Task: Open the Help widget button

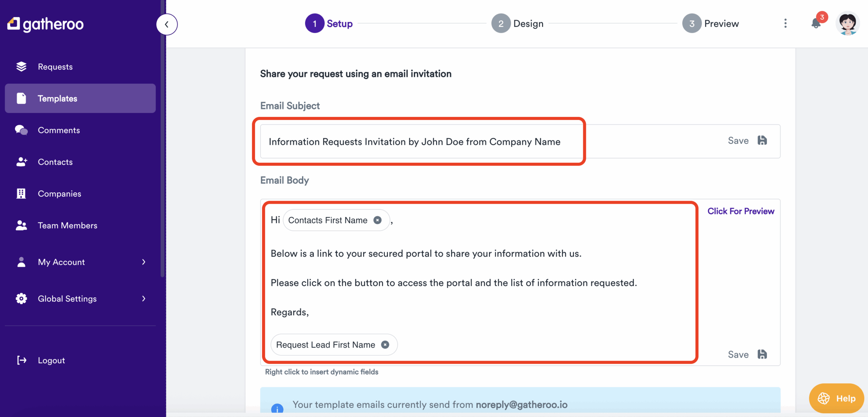Action: pyautogui.click(x=836, y=398)
